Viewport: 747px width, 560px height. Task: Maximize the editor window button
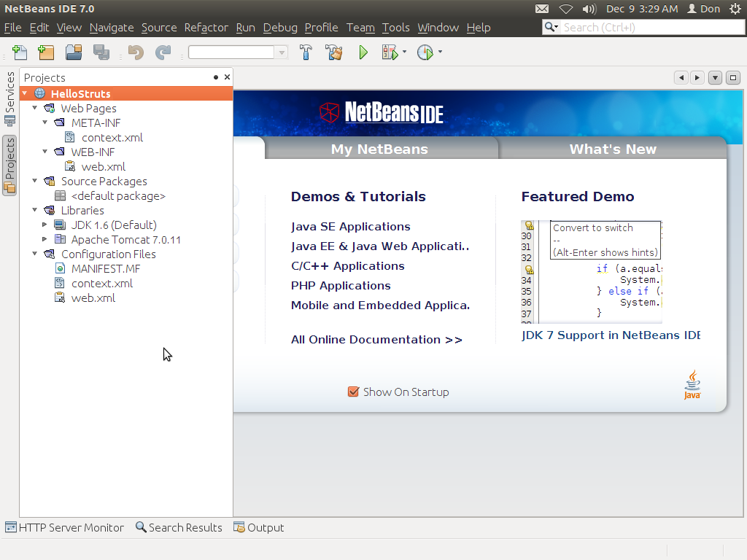click(733, 77)
